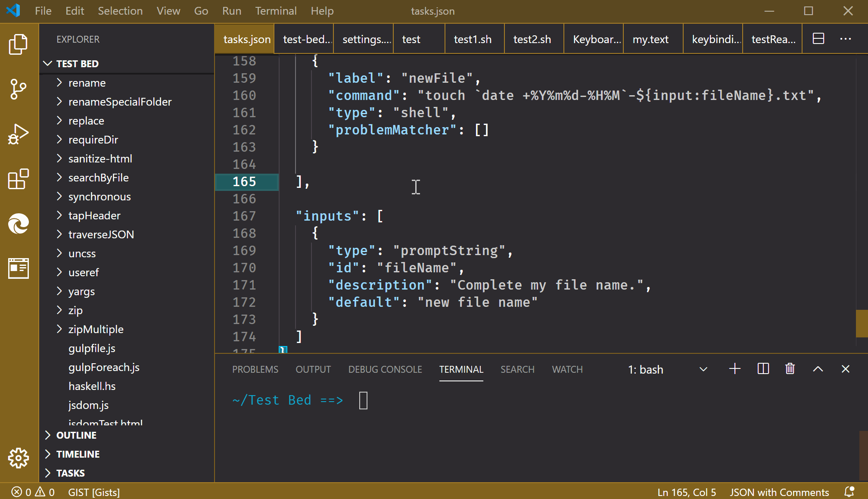The image size is (868, 499).
Task: Switch to the test1.sh tab
Action: (473, 39)
